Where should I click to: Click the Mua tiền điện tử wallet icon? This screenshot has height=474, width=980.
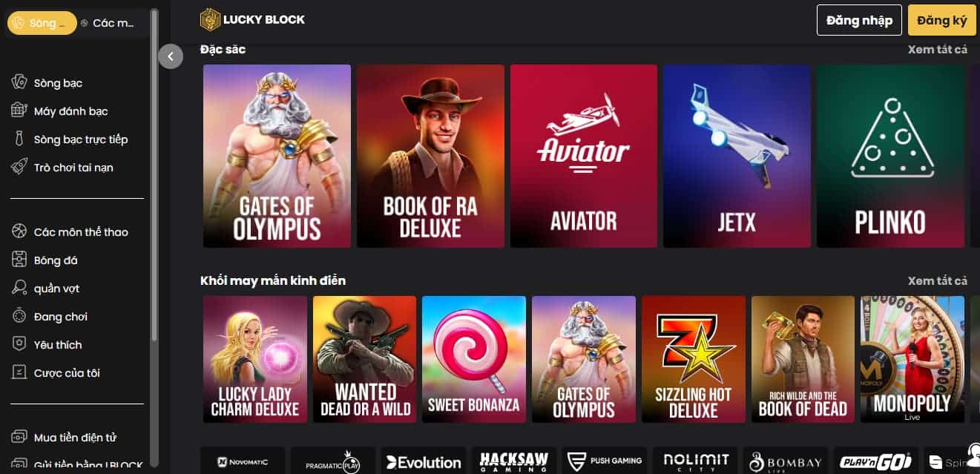tap(19, 437)
